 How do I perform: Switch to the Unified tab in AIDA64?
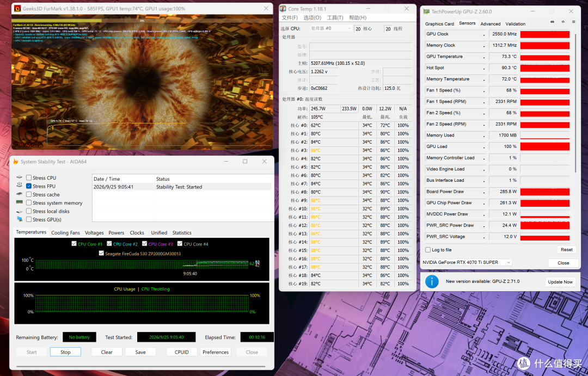(159, 232)
